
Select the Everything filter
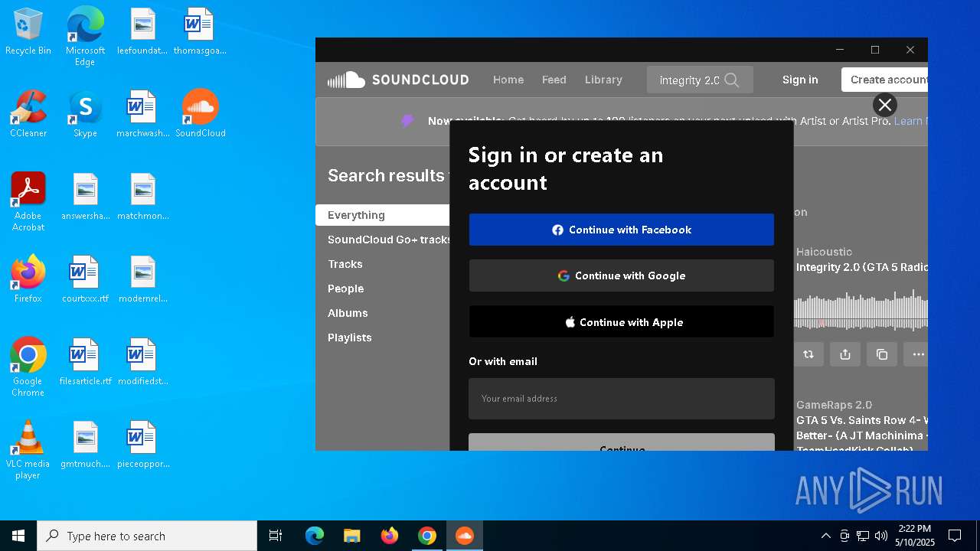click(x=383, y=215)
